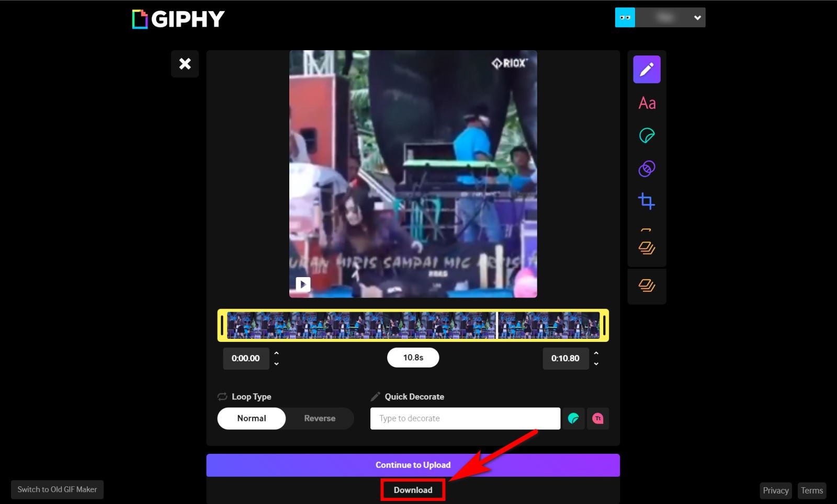The width and height of the screenshot is (837, 504).
Task: Play the video preview
Action: (x=303, y=284)
